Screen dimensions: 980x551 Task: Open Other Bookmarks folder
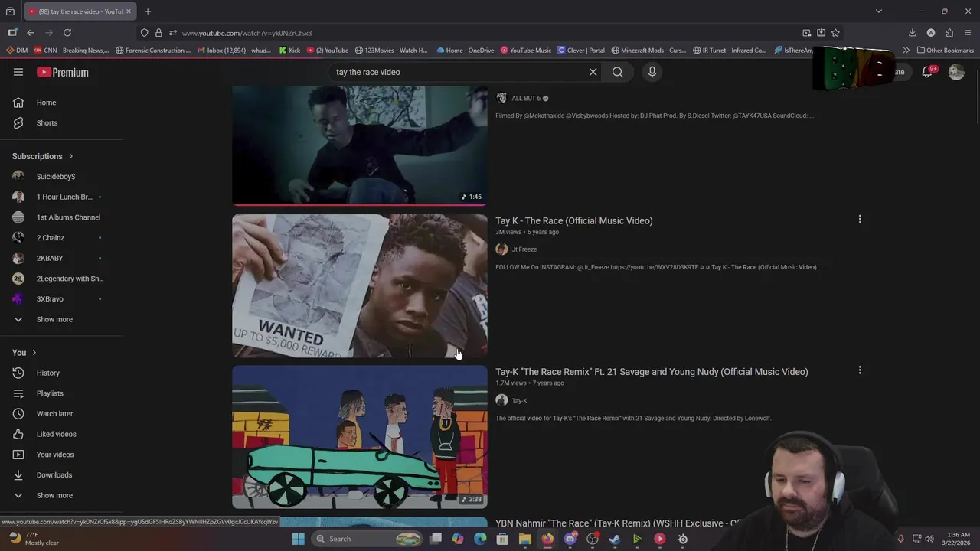pyautogui.click(x=946, y=51)
